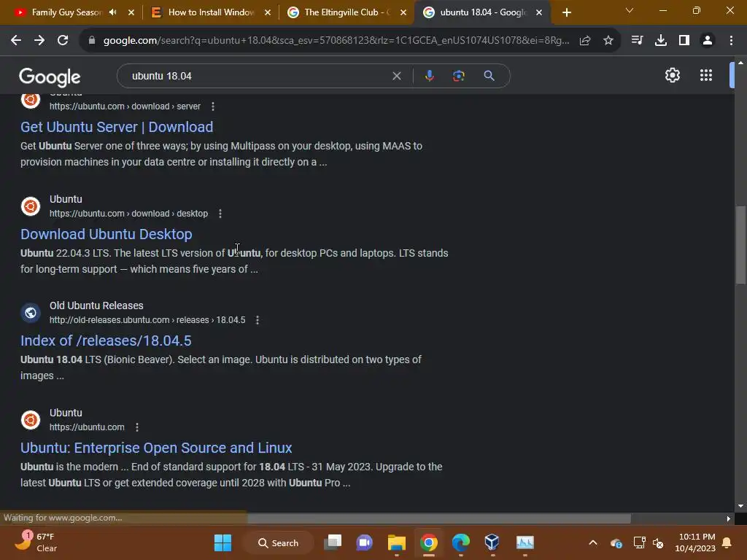This screenshot has height=560, width=747.
Task: Click the scrollbar down arrow
Action: (x=740, y=506)
